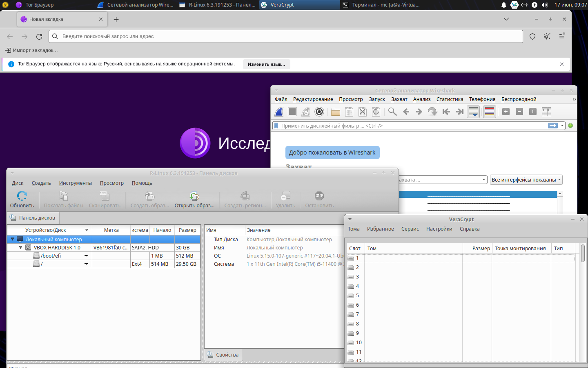
Task: Open the Wireshark capture filter dropdown arrow
Action: pyautogui.click(x=484, y=180)
